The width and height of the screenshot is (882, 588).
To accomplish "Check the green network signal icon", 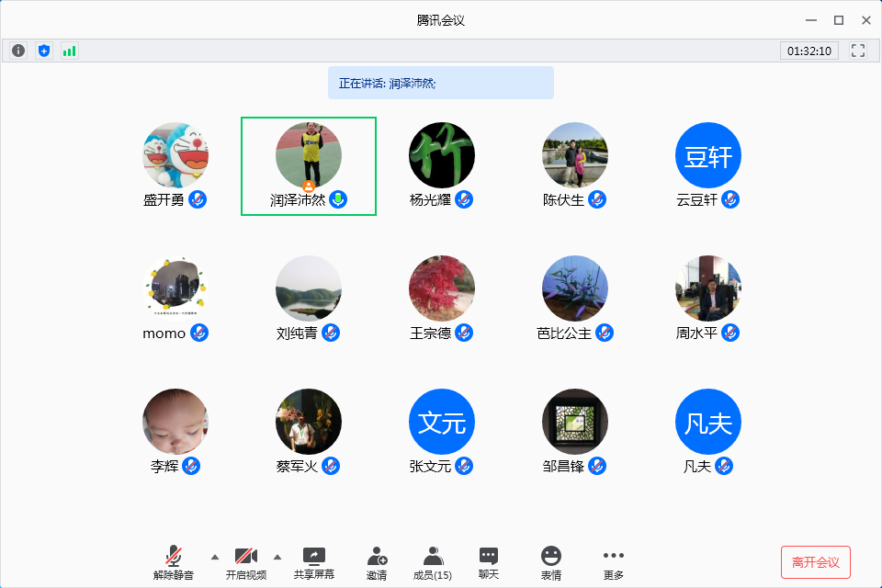I will (70, 51).
